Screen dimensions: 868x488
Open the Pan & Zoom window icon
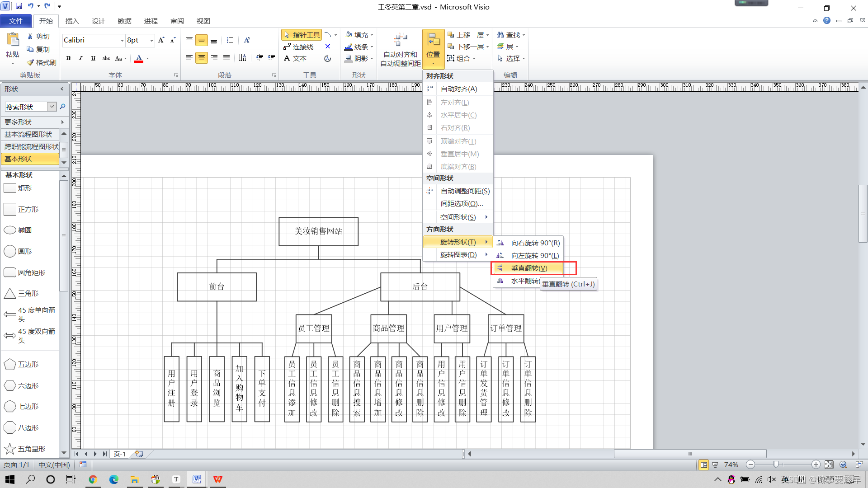(x=843, y=465)
